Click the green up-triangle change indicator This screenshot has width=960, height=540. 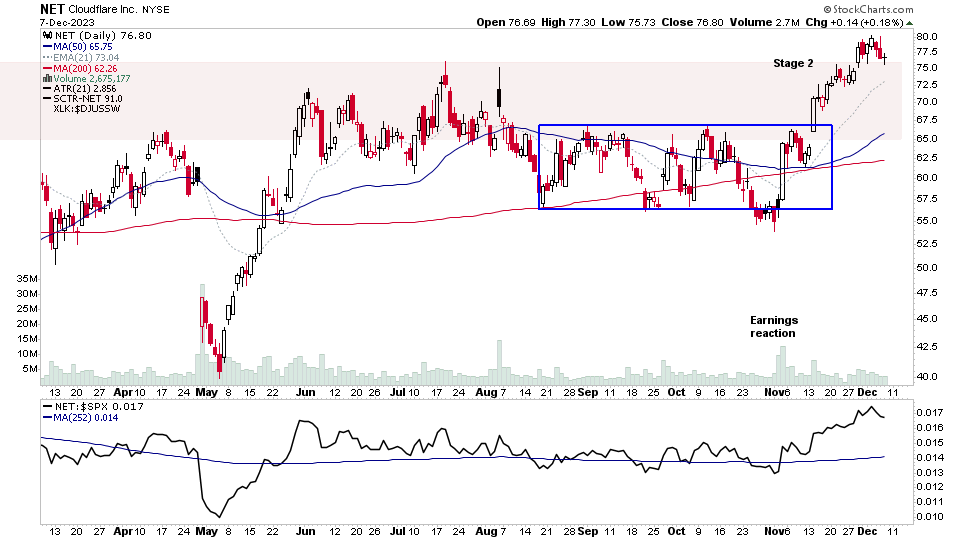tap(910, 23)
